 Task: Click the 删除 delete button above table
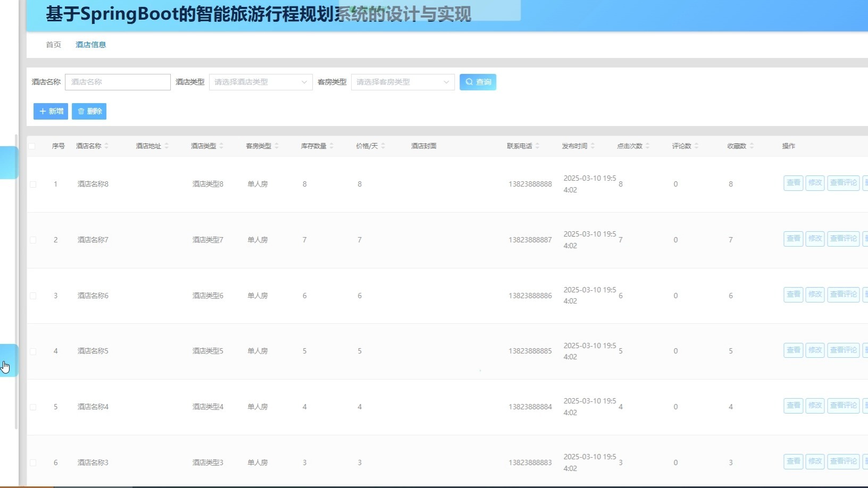(x=89, y=111)
